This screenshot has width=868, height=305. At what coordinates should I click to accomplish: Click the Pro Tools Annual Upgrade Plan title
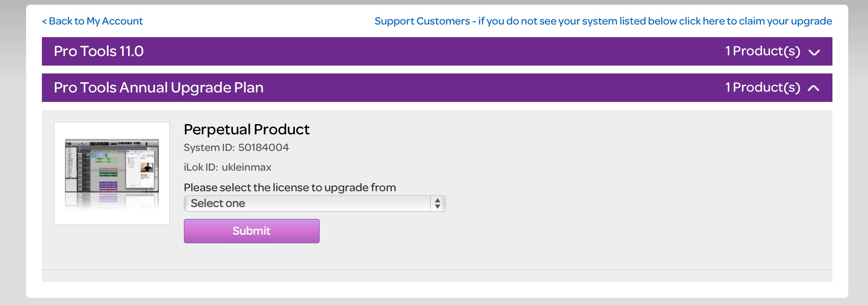point(159,88)
